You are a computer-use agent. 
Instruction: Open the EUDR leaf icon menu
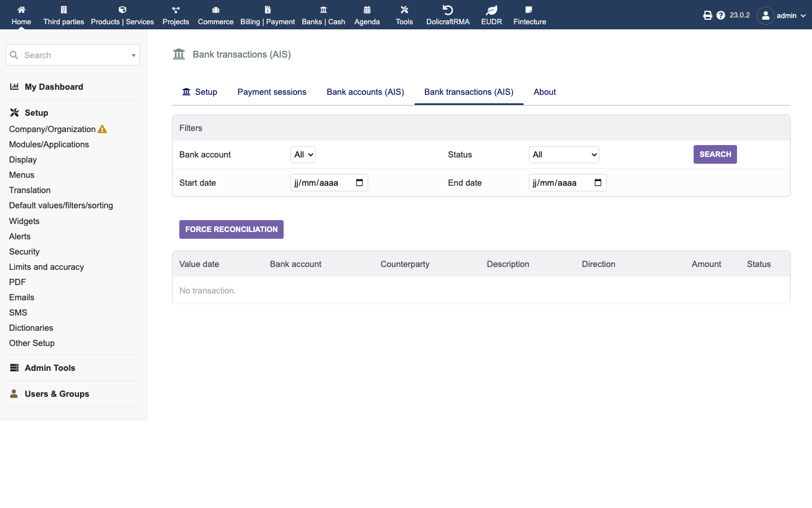point(492,10)
